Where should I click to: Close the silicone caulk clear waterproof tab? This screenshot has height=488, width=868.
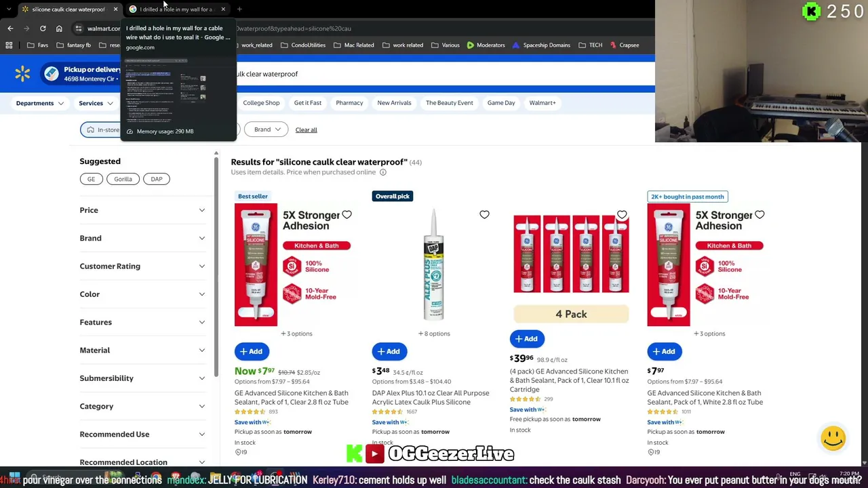pyautogui.click(x=115, y=9)
